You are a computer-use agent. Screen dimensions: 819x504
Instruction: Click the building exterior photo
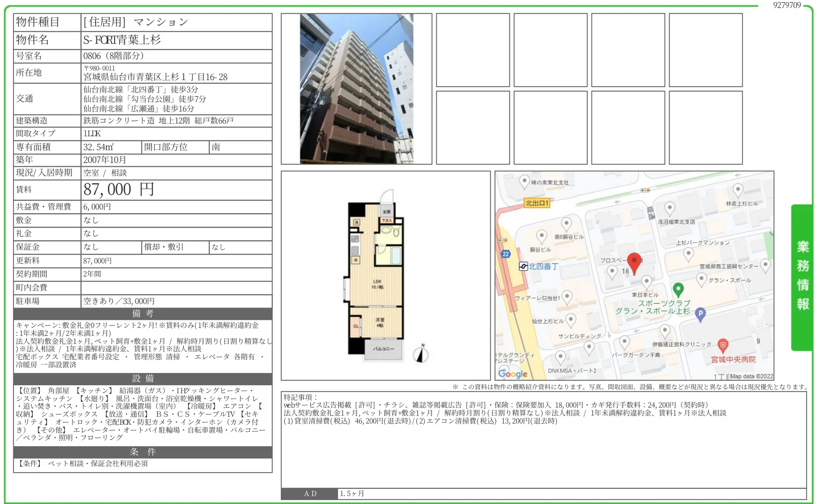[x=356, y=88]
